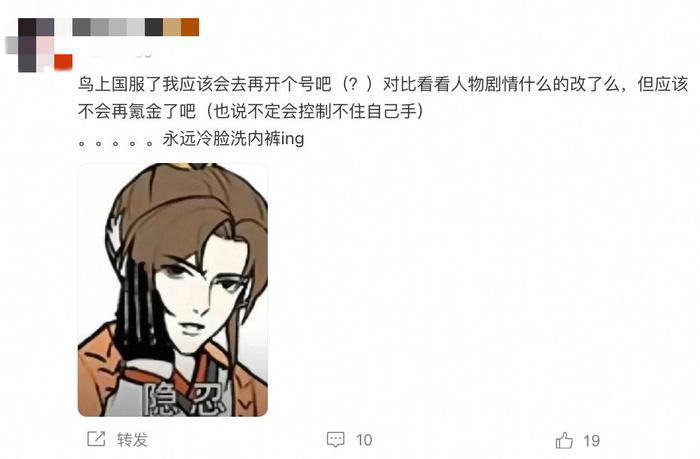The height and width of the screenshot is (459, 700).
Task: Click the repost arrow icon
Action: (96, 439)
